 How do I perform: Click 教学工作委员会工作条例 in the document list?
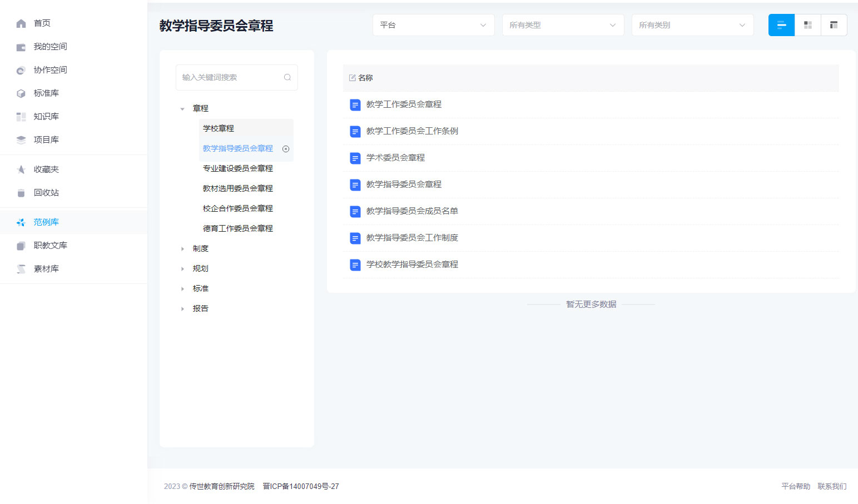tap(412, 131)
